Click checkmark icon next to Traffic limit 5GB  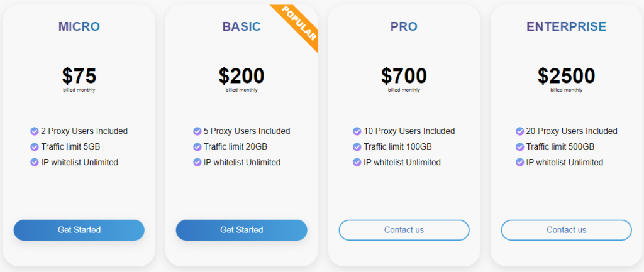click(x=35, y=147)
